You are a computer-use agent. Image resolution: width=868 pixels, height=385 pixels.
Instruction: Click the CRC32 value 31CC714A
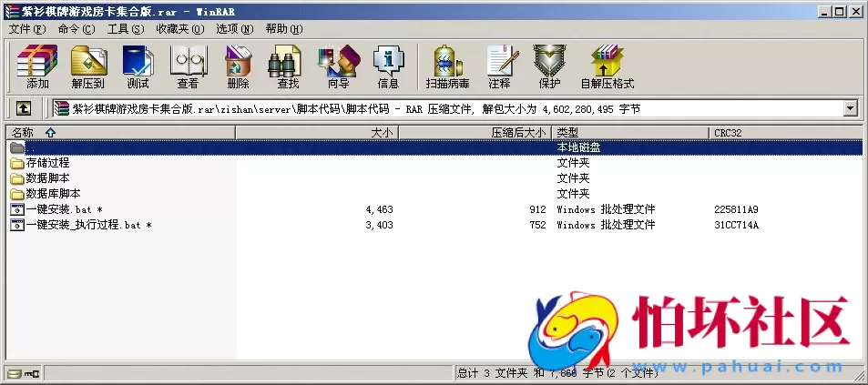tap(736, 225)
